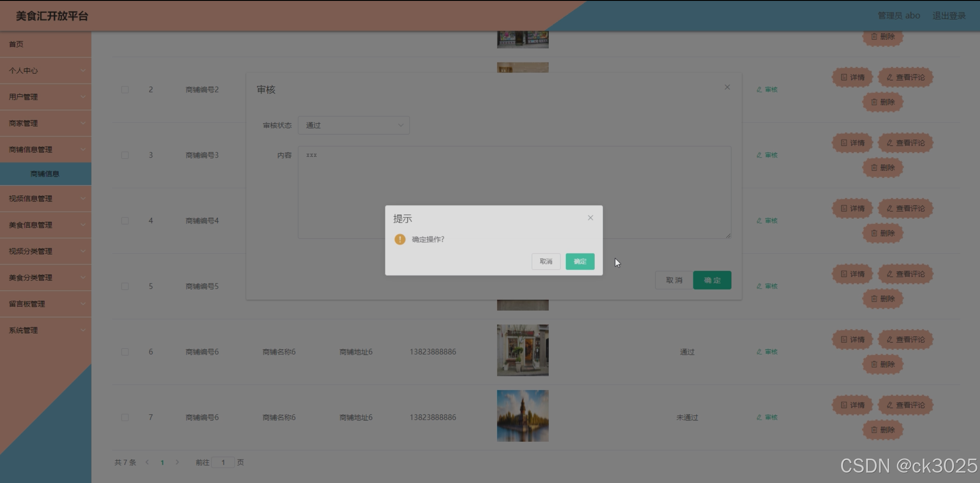980x483 pixels.
Task: Open 查看评论 pencil icon for row 6
Action: click(x=890, y=339)
